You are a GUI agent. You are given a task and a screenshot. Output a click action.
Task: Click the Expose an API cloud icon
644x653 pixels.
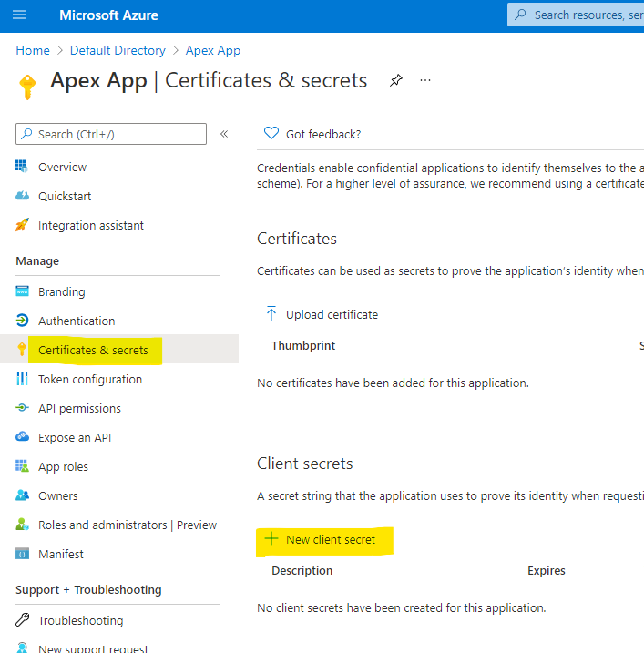coord(23,438)
